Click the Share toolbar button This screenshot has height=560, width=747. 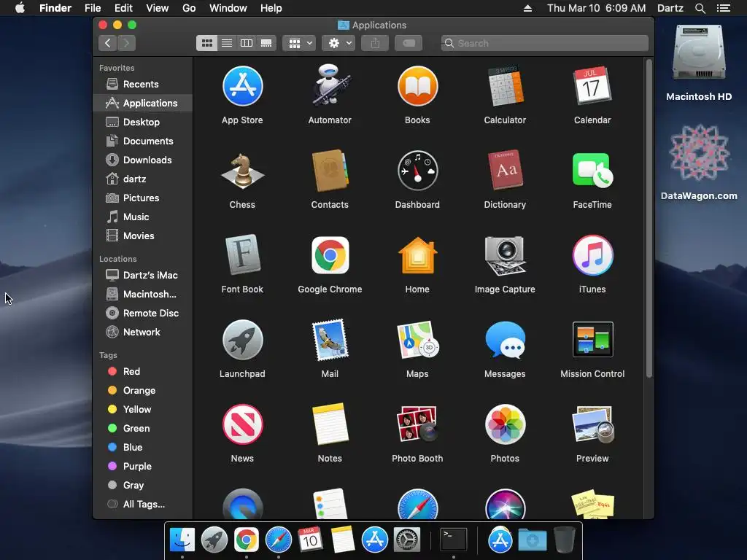[375, 43]
